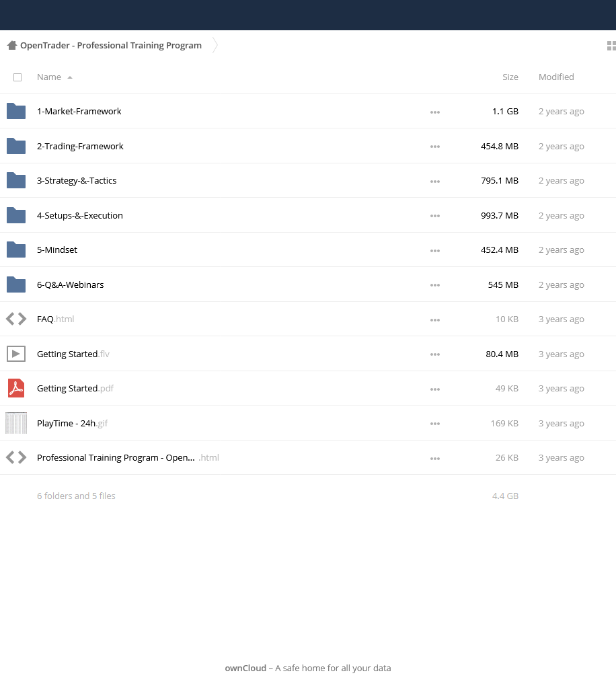Open the Getting Started.pdf document

(75, 388)
